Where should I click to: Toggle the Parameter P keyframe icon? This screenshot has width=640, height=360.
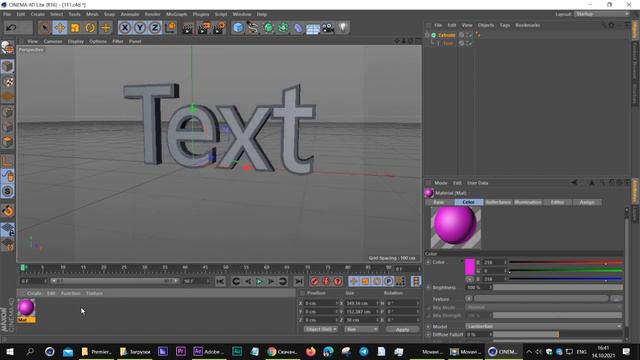coord(388,281)
